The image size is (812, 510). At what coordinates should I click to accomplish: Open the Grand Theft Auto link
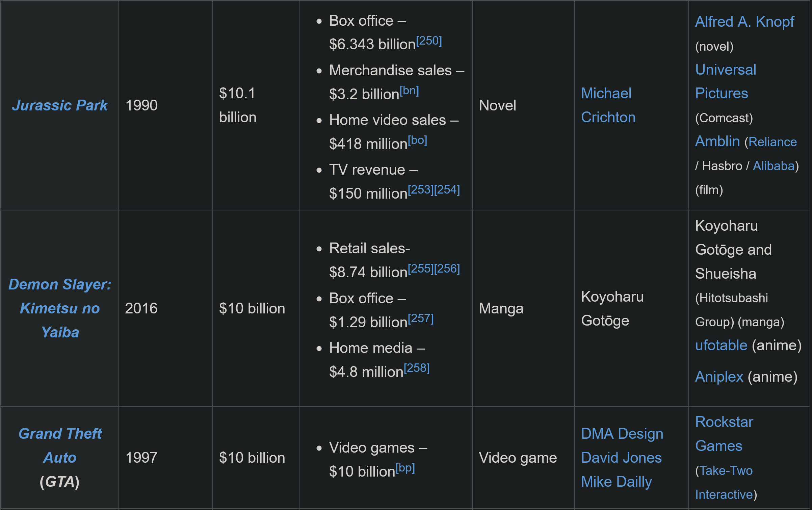[x=60, y=445]
